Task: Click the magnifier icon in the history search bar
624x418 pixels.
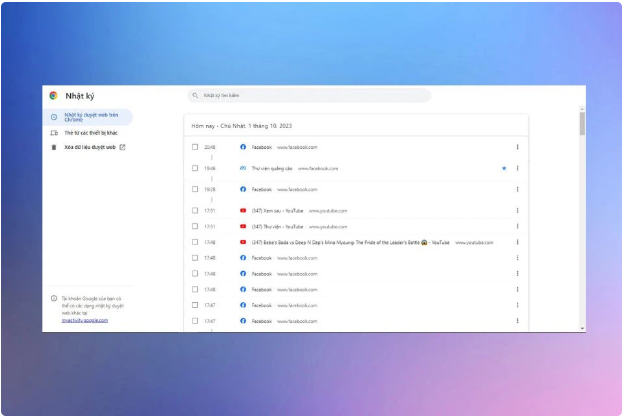Action: coord(195,96)
